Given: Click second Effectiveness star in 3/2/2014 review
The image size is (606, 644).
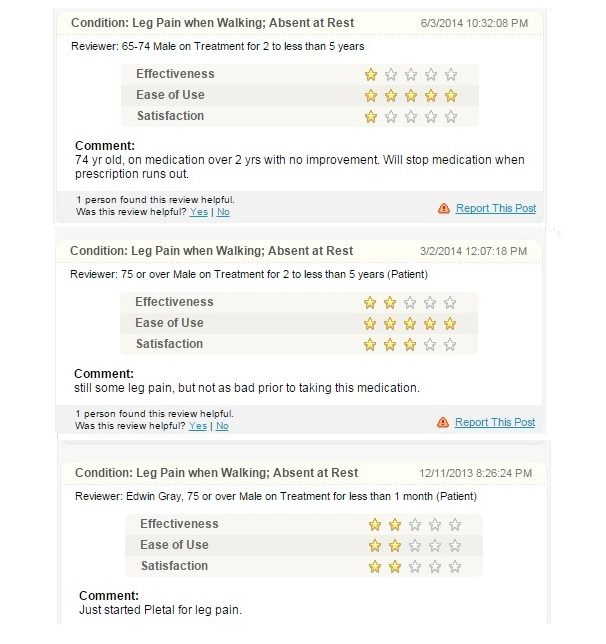Looking at the screenshot, I should (x=390, y=303).
